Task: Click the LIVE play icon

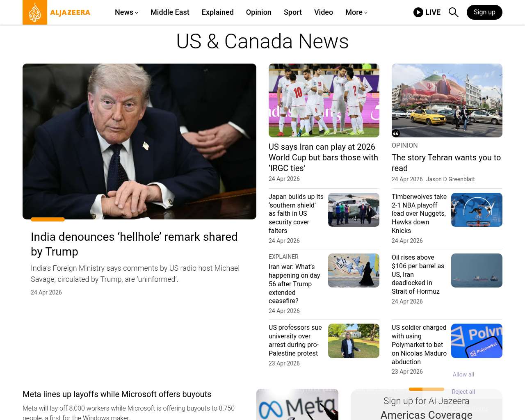Action: (418, 12)
